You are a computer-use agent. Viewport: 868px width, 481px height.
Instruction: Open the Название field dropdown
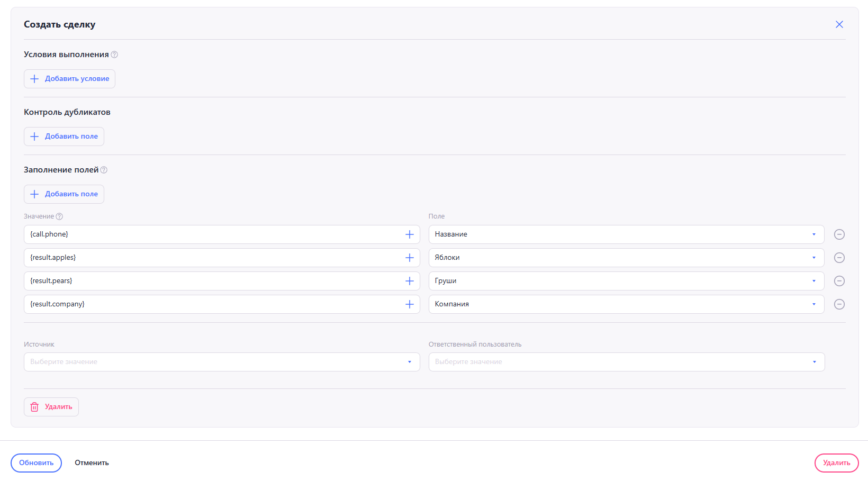click(626, 234)
